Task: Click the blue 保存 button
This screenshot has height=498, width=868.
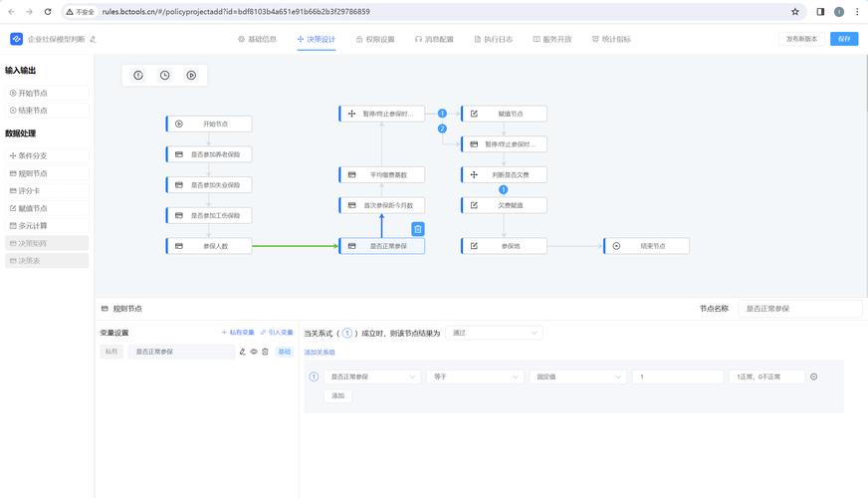Action: click(x=844, y=39)
